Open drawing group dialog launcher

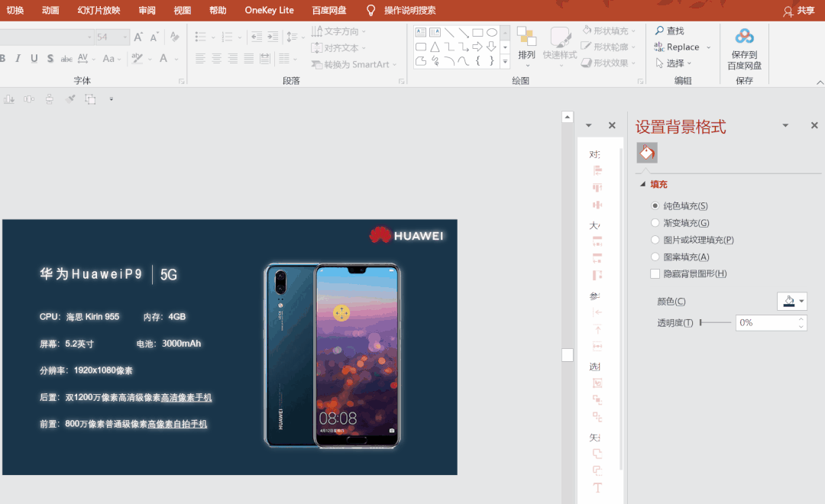pyautogui.click(x=640, y=82)
